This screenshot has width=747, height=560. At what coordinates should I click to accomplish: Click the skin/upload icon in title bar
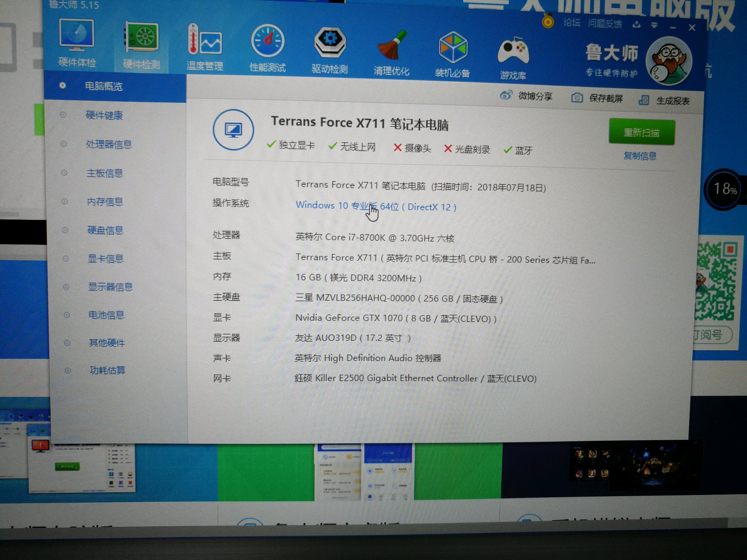click(636, 25)
